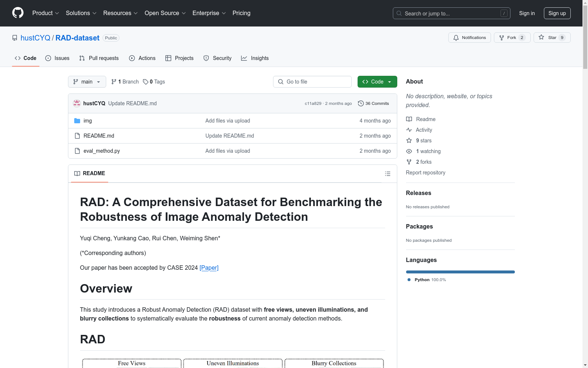Switch to the Projects tab
Image resolution: width=588 pixels, height=368 pixels.
(x=179, y=58)
